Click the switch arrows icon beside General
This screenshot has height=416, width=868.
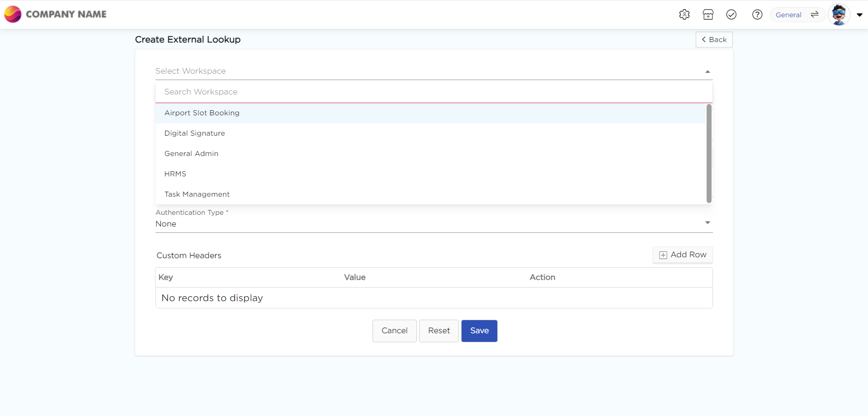815,14
